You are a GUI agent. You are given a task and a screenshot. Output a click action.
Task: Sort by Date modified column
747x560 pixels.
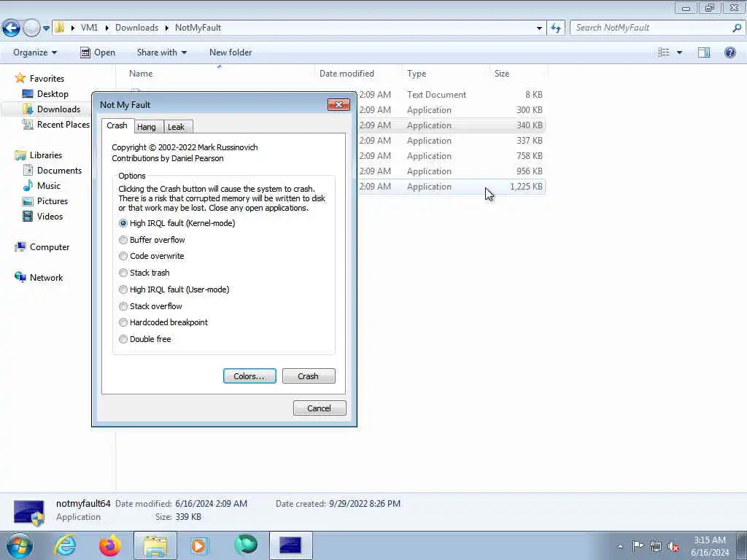(x=358, y=74)
